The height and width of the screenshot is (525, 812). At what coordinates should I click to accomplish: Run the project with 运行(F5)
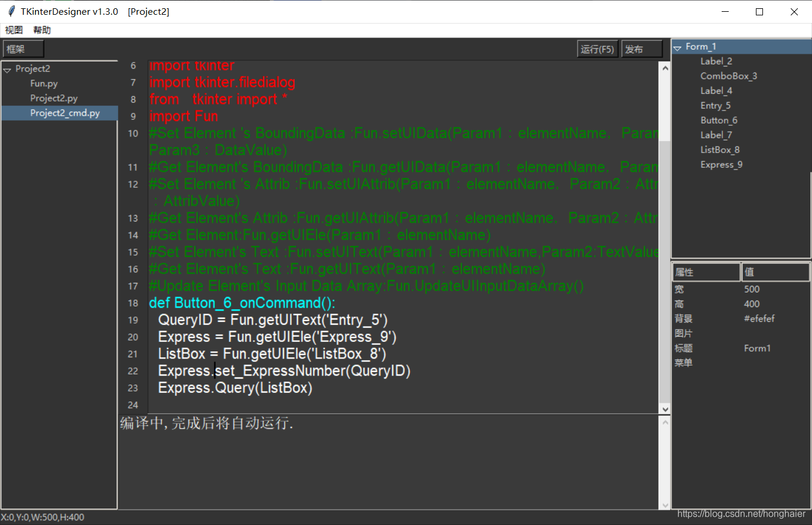pyautogui.click(x=598, y=49)
